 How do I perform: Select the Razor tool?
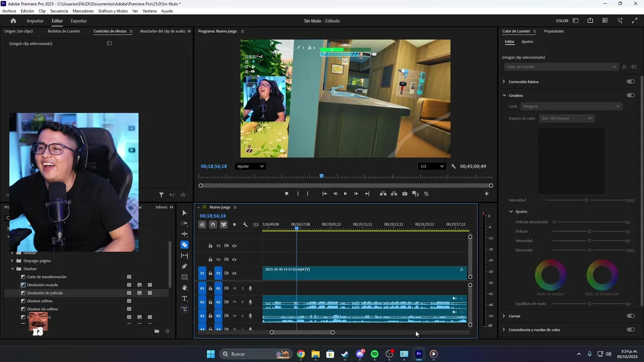(x=185, y=245)
